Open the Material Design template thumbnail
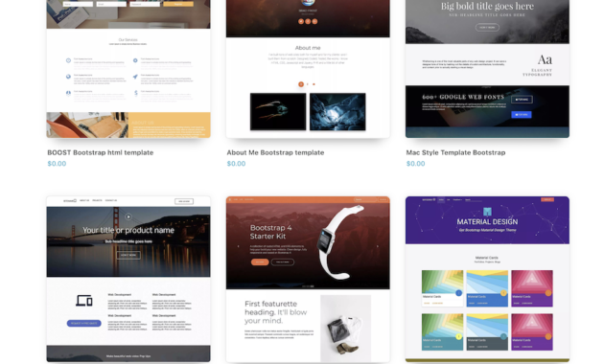 tap(487, 280)
